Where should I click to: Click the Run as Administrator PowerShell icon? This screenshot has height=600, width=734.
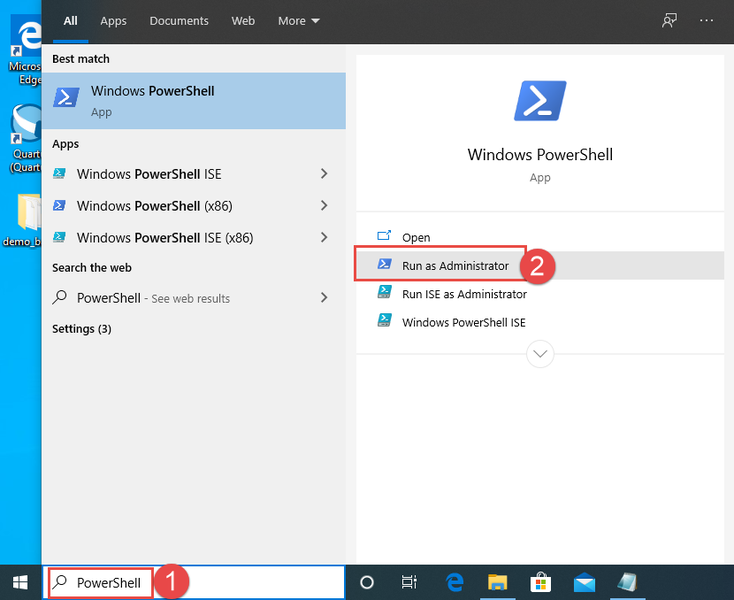click(x=384, y=264)
